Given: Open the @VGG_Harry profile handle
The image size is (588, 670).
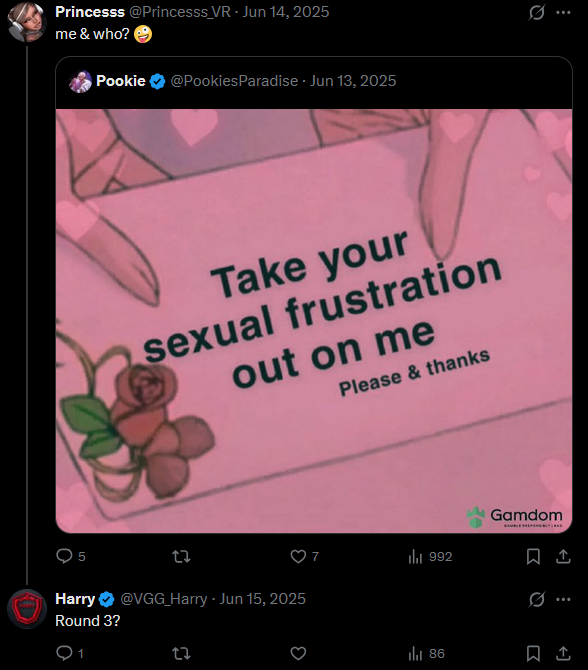Looking at the screenshot, I should coord(164,599).
